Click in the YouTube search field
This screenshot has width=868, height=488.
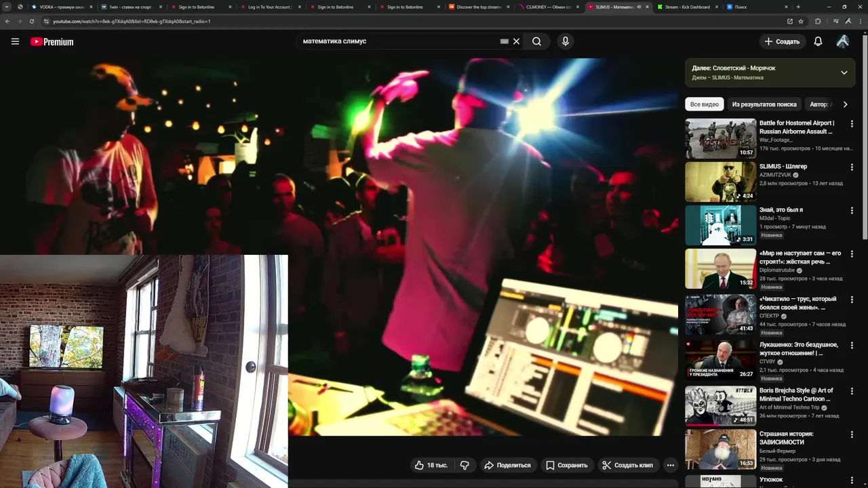[400, 41]
